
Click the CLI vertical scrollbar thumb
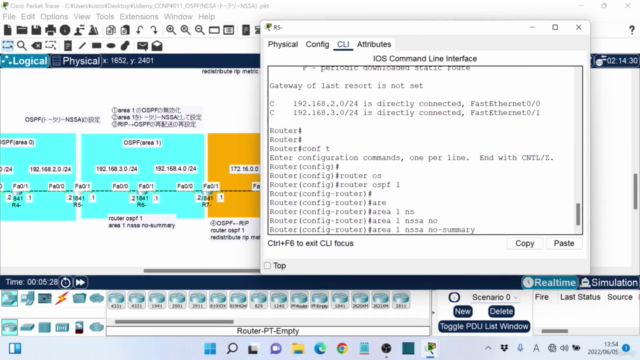coord(578,214)
